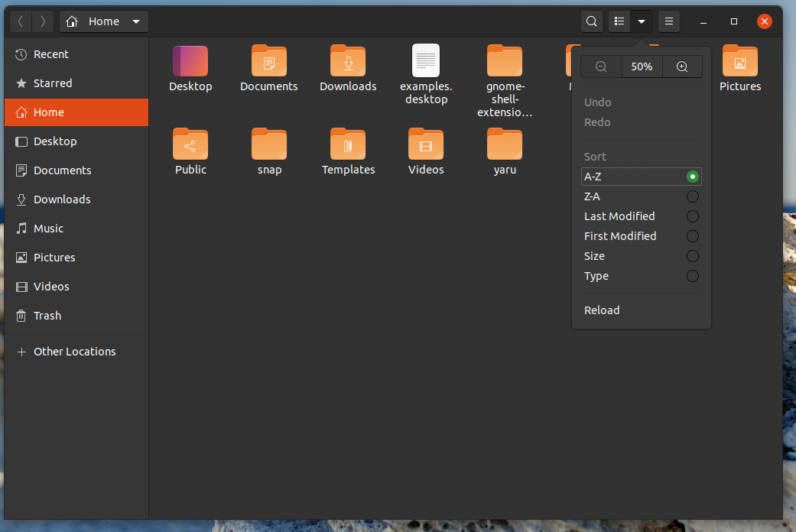Select the Templates folder icon
Screen dimensions: 796x532
pos(348,144)
